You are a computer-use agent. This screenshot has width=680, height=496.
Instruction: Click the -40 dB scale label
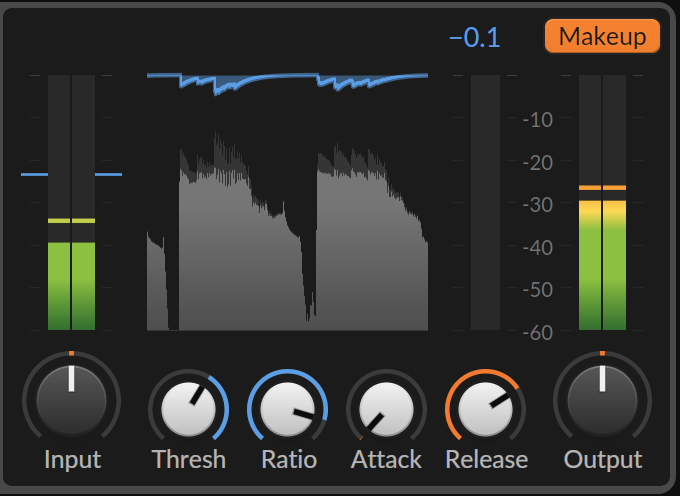pyautogui.click(x=538, y=248)
